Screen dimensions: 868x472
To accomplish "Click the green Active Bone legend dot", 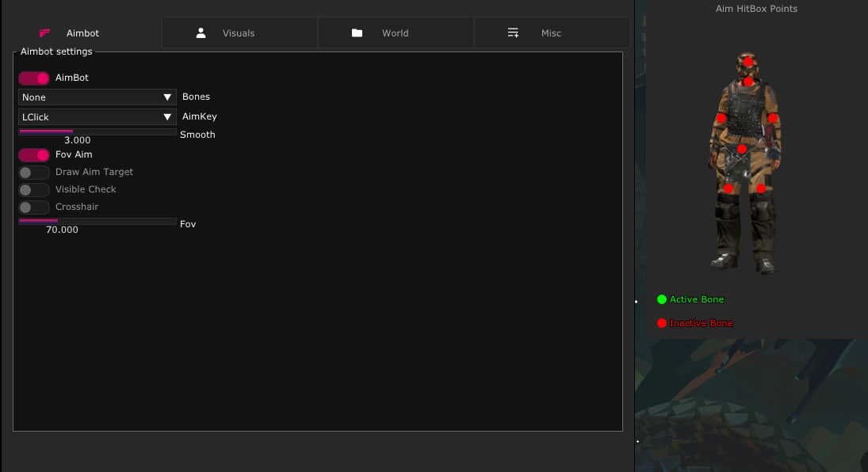I will click(x=662, y=299).
